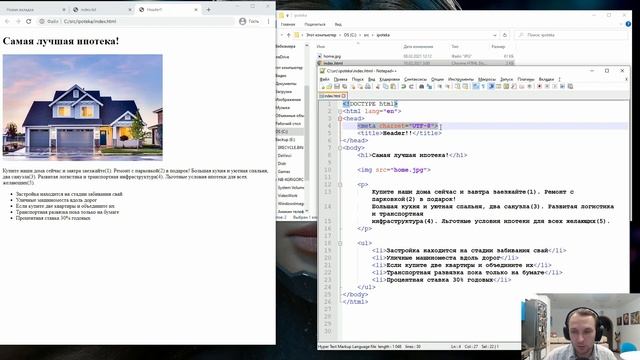
Task: Open the Кодировки menu in Notepad++
Action: (x=389, y=79)
